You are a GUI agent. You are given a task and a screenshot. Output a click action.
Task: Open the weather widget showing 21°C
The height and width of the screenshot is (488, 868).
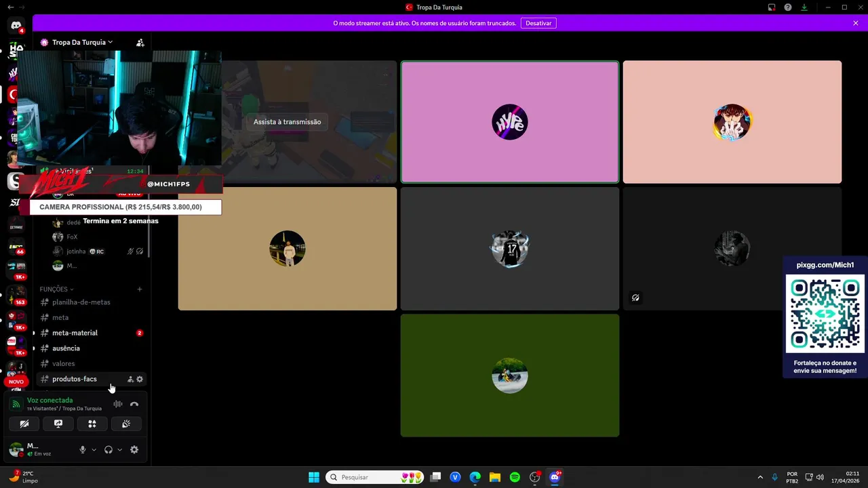pyautogui.click(x=23, y=477)
